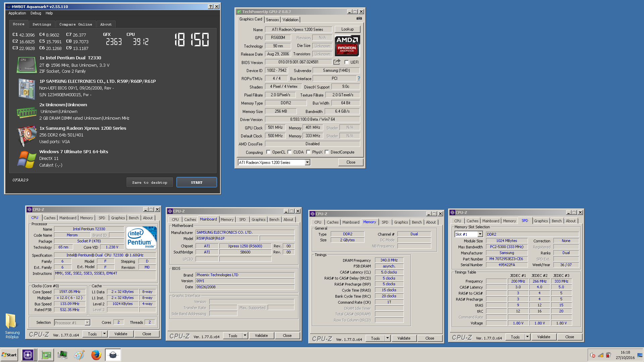Click the Aquamark help question button
The width and height of the screenshot is (644, 362).
[x=210, y=7]
